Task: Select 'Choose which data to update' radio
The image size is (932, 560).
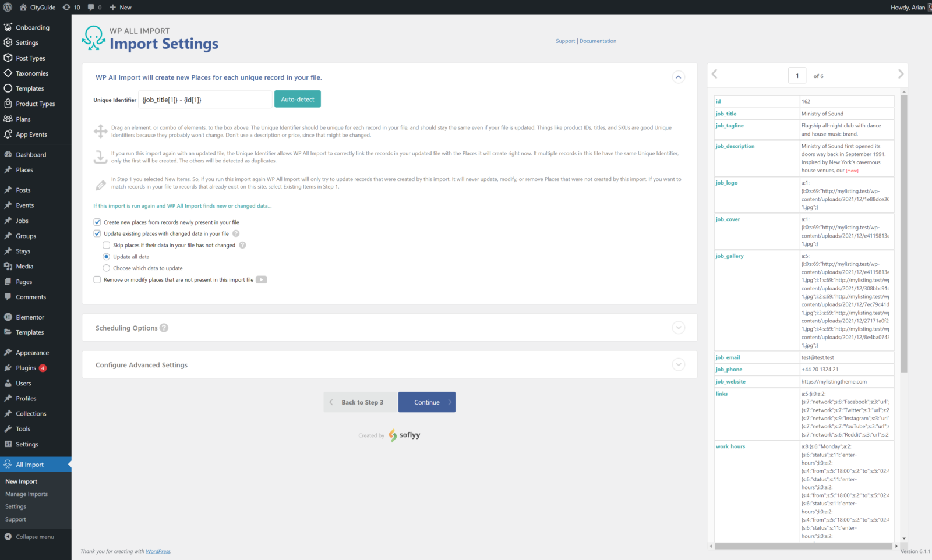Action: pos(107,268)
